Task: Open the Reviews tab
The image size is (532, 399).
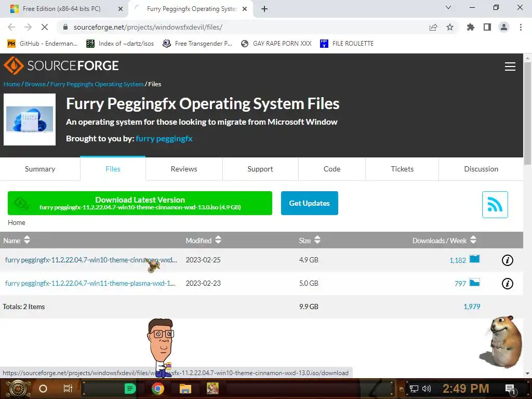Action: (184, 169)
